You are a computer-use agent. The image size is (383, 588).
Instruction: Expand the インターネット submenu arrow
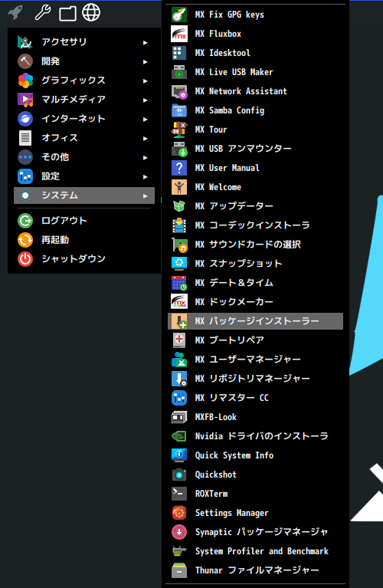click(x=145, y=120)
